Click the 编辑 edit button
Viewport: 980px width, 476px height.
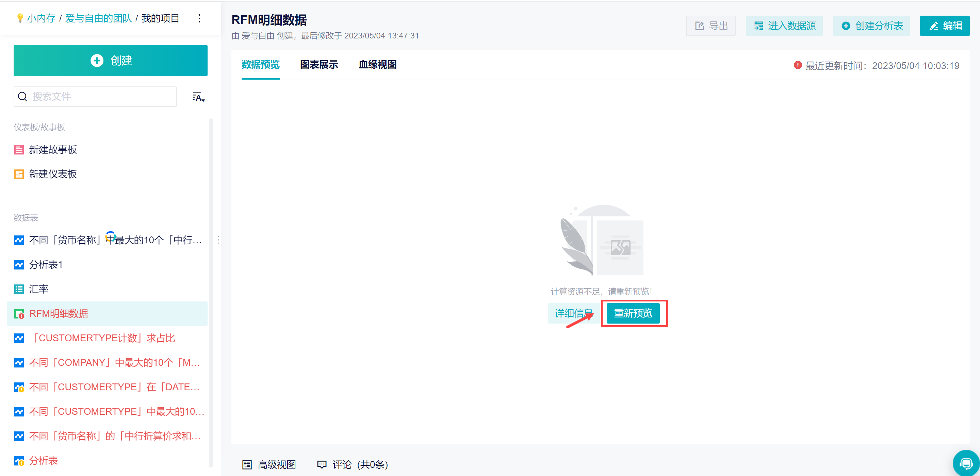[945, 26]
